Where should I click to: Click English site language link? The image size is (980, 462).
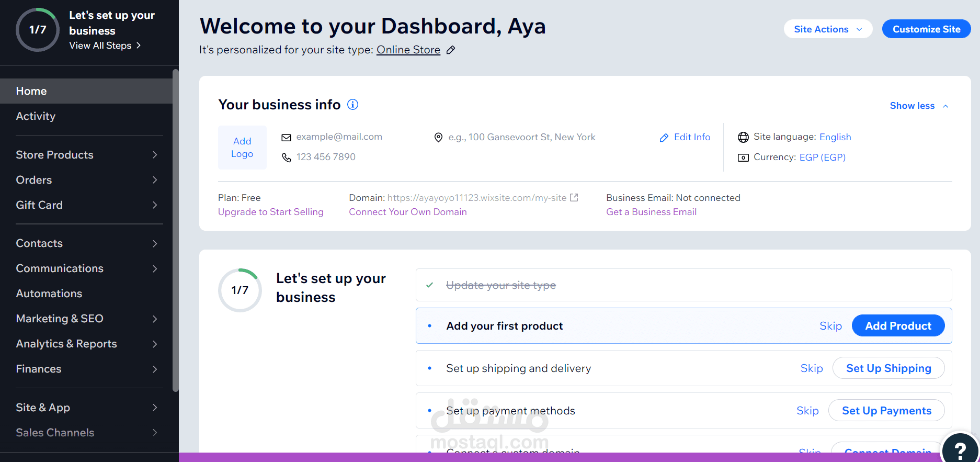point(835,137)
